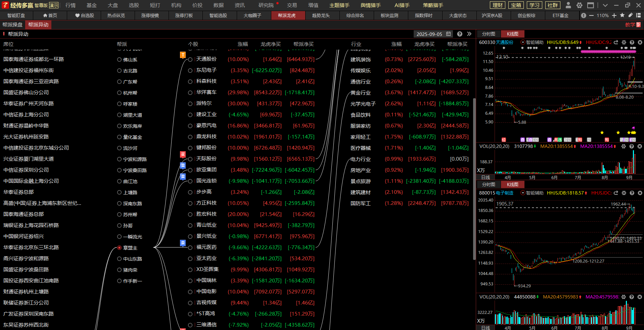Click the main list vertical scrollbar

pos(474,179)
